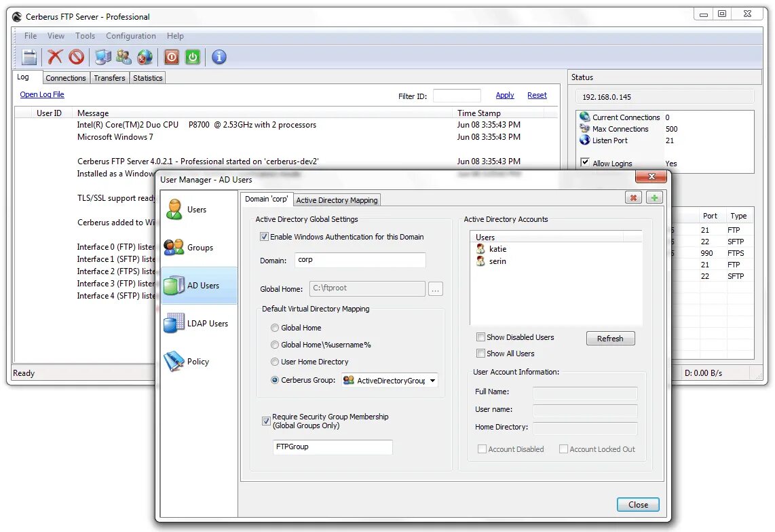Switch to the Transfers tab
Image resolution: width=775 pixels, height=532 pixels.
110,78
